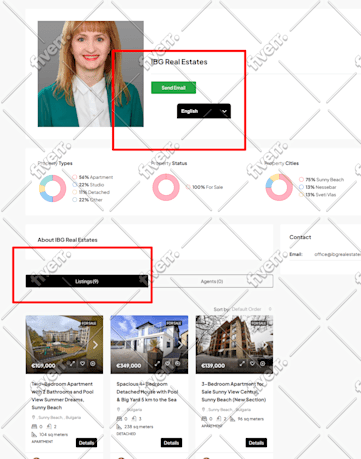Click the Send Email button
Screen dimensions: 361x459
click(x=173, y=88)
